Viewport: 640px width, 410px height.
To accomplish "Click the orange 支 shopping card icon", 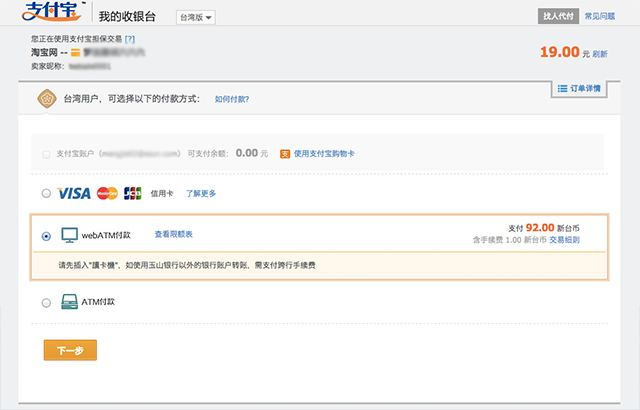I will [x=285, y=154].
